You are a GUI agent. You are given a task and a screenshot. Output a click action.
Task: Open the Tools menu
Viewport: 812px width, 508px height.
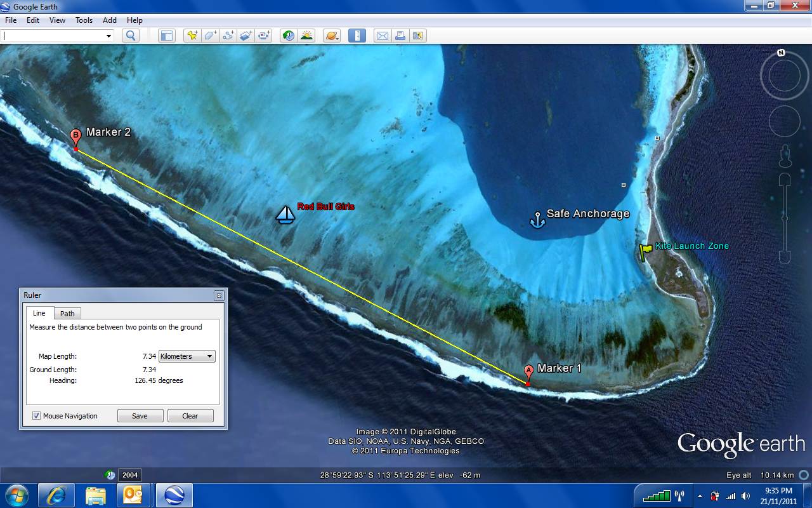pyautogui.click(x=84, y=20)
